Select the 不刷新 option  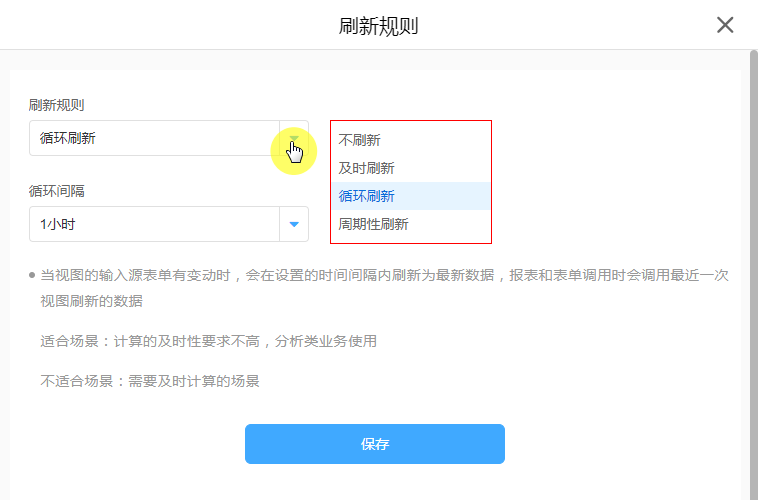[x=360, y=140]
